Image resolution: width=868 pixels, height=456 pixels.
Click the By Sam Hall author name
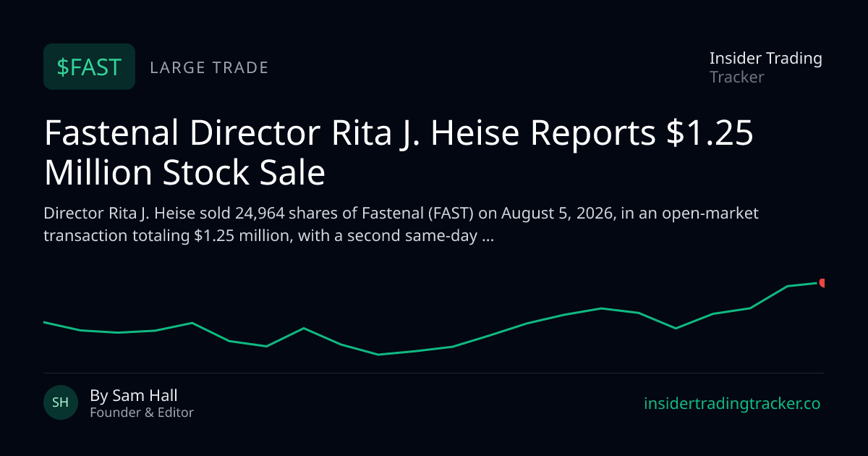[x=134, y=395]
